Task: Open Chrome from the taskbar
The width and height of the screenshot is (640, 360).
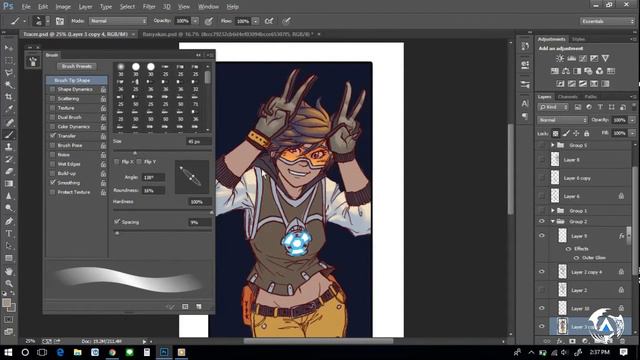Action: click(x=112, y=352)
